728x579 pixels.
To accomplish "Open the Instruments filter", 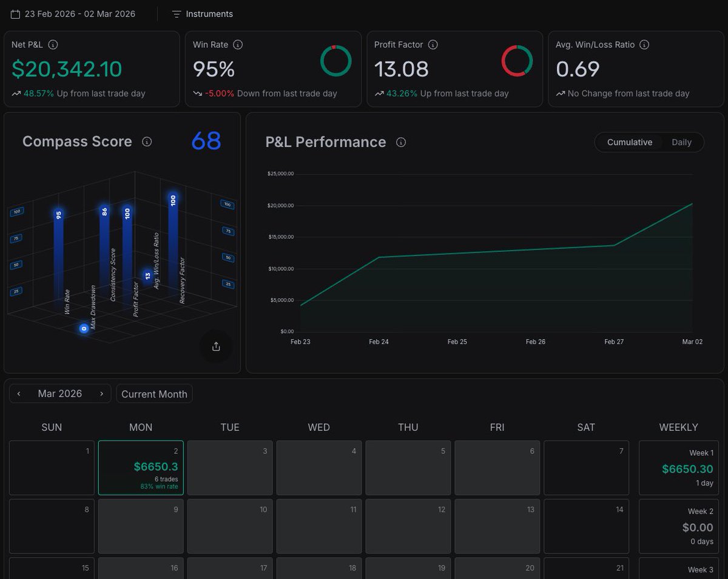I will pos(202,13).
